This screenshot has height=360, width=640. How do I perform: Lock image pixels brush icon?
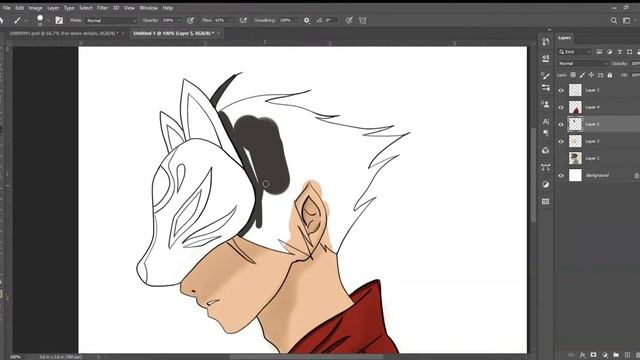[582, 75]
